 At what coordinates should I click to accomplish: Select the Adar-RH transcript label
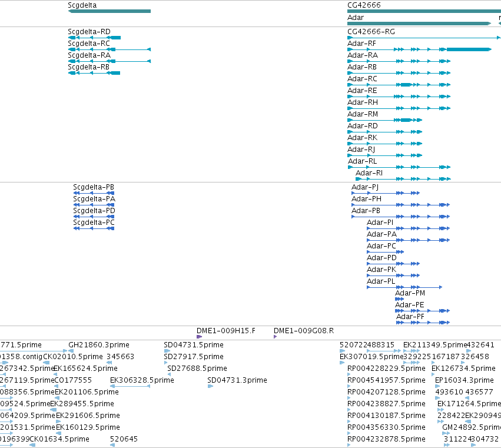tap(362, 102)
